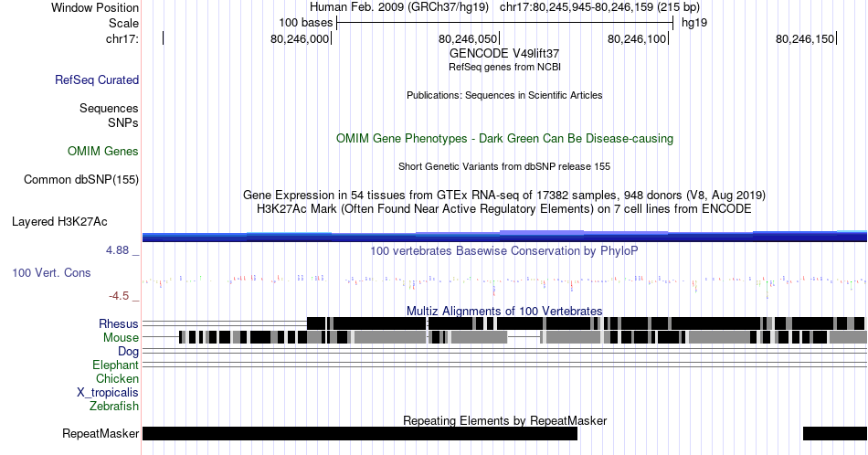Click RefSeq genes from NCBI title
Image resolution: width=868 pixels, height=455 pixels.
[504, 67]
